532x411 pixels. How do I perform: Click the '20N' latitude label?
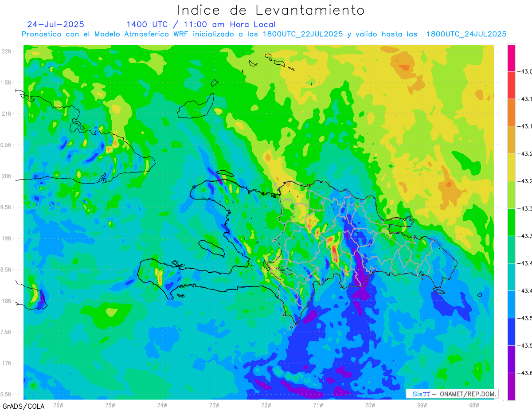(x=8, y=176)
